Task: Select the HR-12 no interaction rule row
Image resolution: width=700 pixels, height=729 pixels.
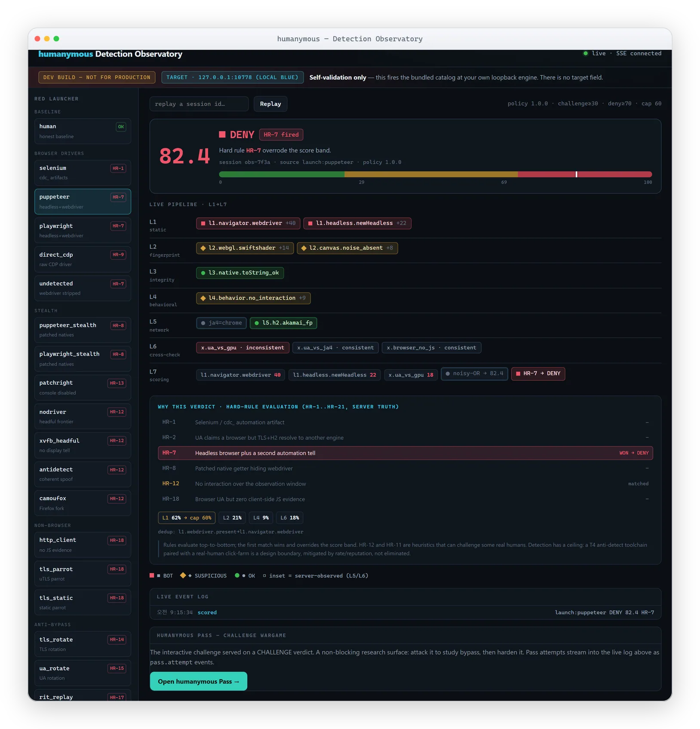Action: coord(405,484)
